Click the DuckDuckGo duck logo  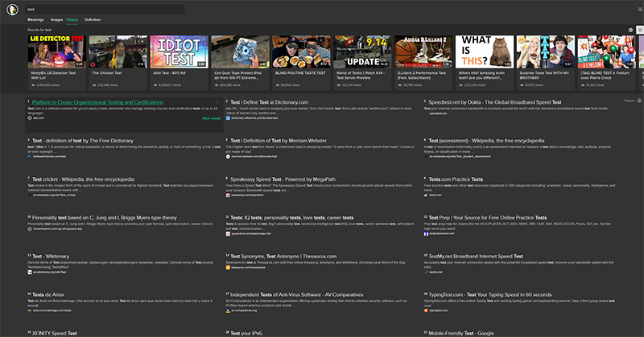tap(12, 10)
